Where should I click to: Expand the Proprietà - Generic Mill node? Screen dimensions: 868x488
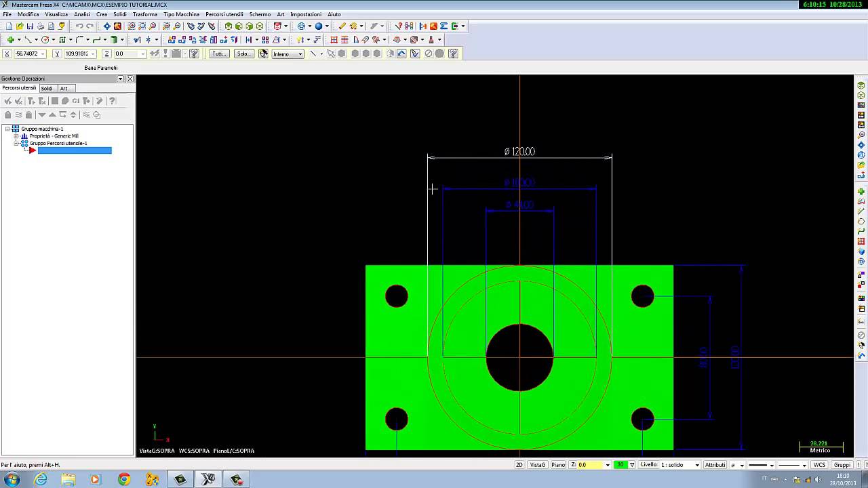pyautogui.click(x=16, y=136)
